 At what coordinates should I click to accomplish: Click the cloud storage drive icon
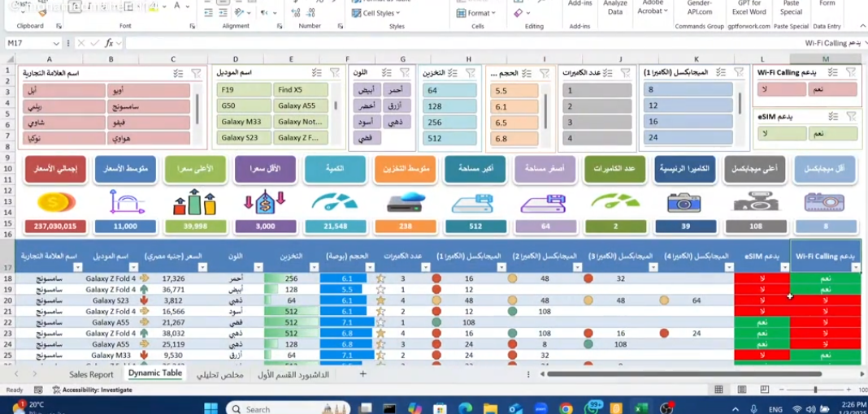406,203
